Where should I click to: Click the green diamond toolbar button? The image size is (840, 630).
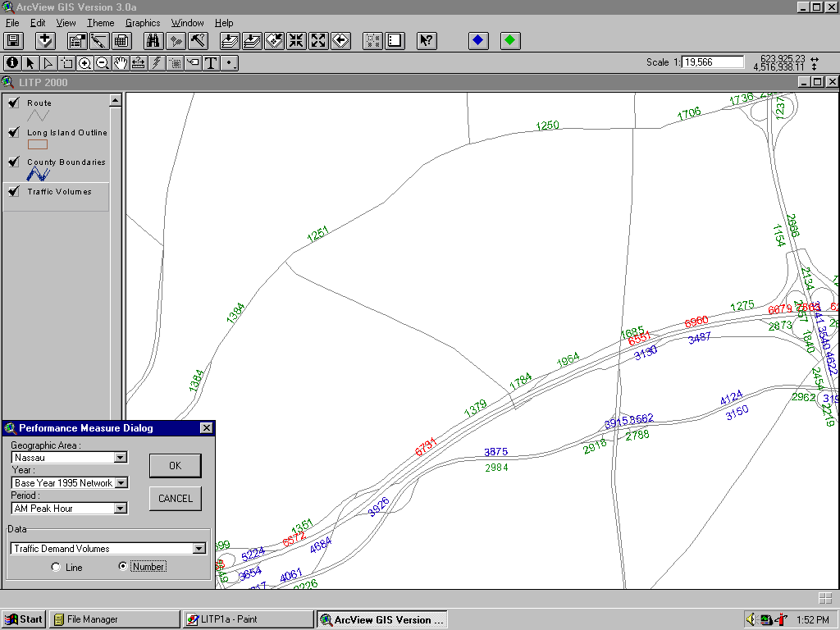point(510,40)
